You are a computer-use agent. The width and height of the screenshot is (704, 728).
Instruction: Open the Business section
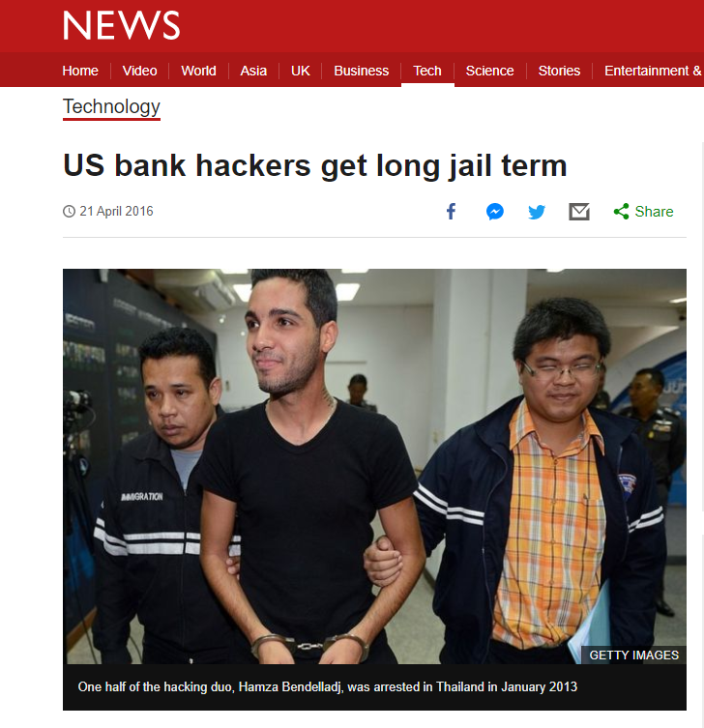coord(362,71)
